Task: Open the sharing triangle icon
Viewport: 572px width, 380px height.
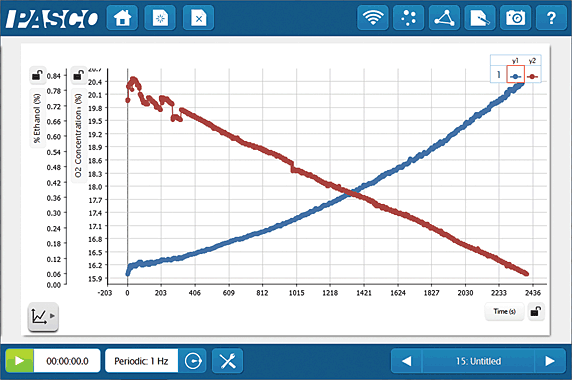Action: click(444, 18)
